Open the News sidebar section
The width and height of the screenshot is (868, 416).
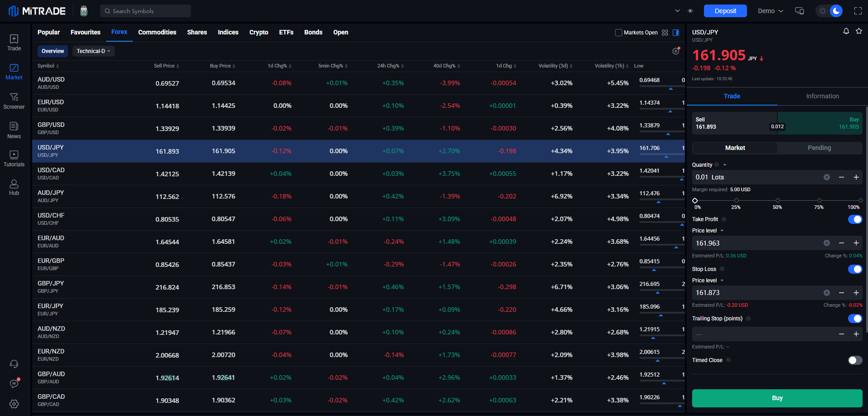click(x=14, y=131)
